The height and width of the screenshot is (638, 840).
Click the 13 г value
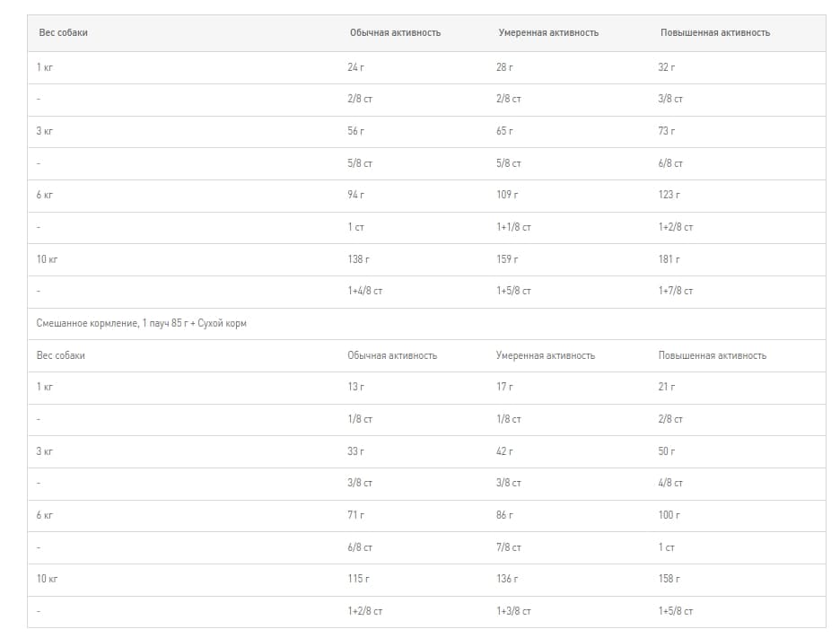pos(355,387)
